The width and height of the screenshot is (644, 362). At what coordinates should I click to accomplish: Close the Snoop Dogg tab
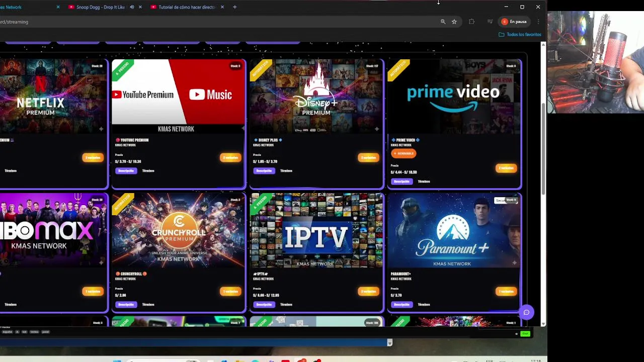[x=140, y=7]
